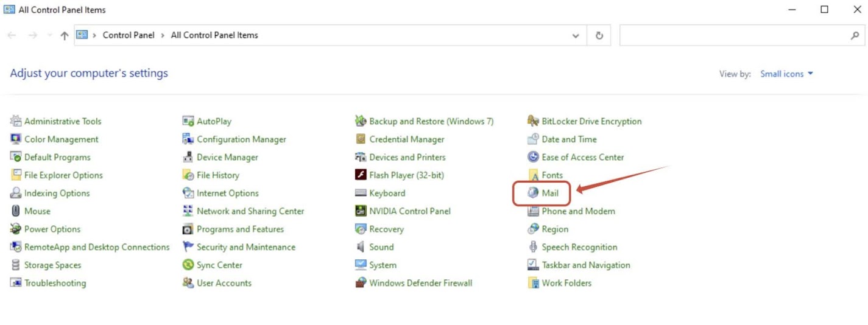Viewport: 868px width, 325px height.
Task: Click the Security and Maintenance link
Action: [246, 247]
